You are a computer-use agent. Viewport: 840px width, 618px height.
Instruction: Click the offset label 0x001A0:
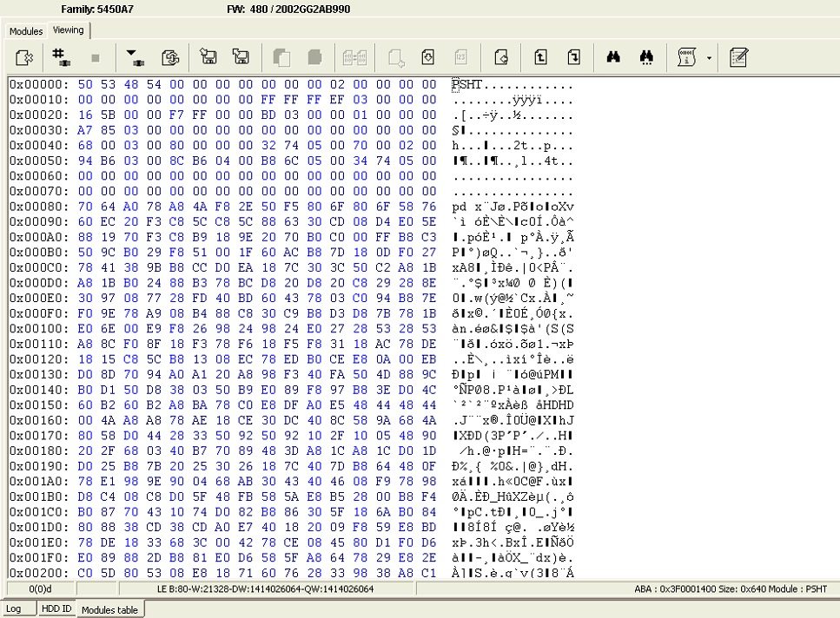coord(39,482)
